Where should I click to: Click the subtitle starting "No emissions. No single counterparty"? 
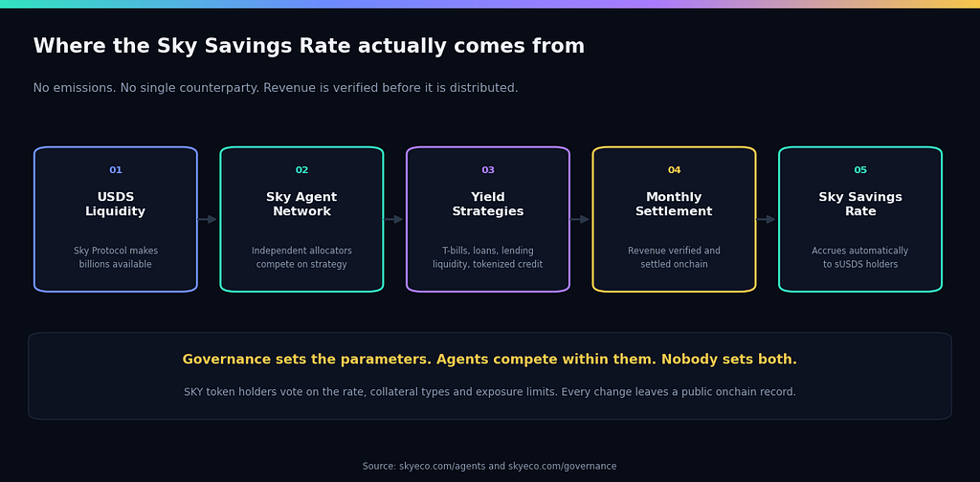(276, 88)
